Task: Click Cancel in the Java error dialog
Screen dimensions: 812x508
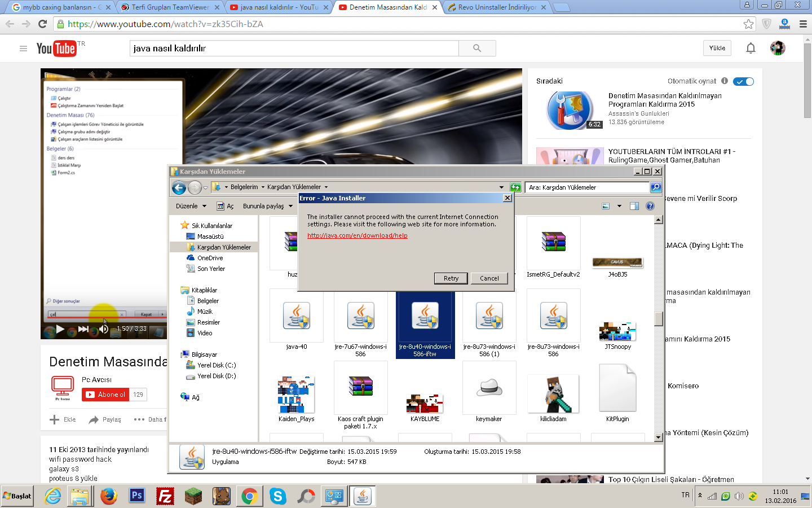Action: click(x=489, y=278)
